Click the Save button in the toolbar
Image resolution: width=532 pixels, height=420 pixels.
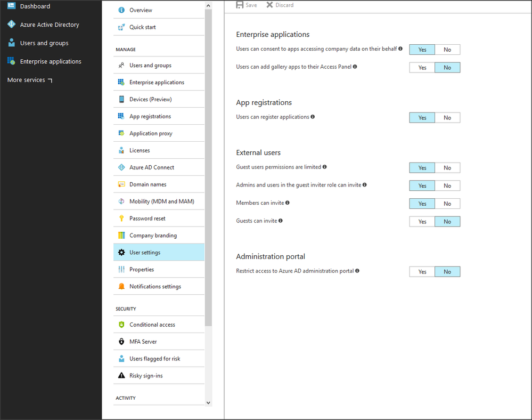(247, 5)
